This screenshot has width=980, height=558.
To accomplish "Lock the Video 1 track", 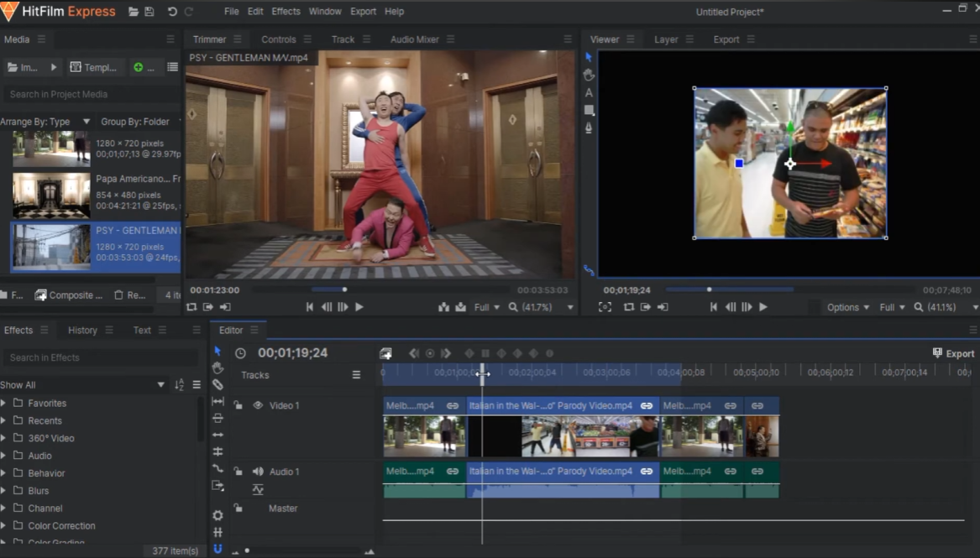I will (238, 405).
